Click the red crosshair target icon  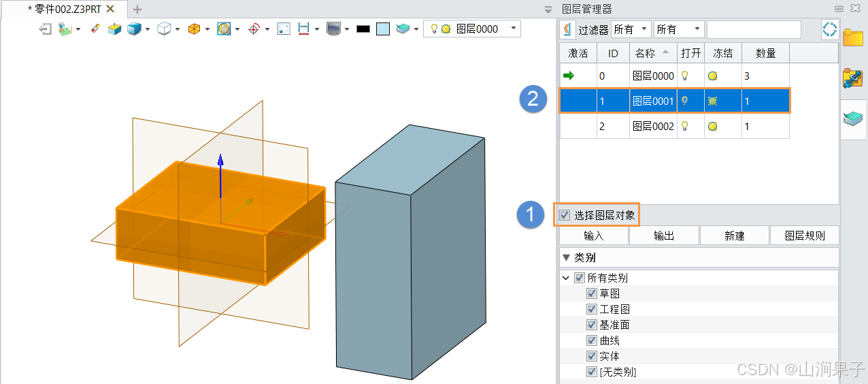point(254,29)
